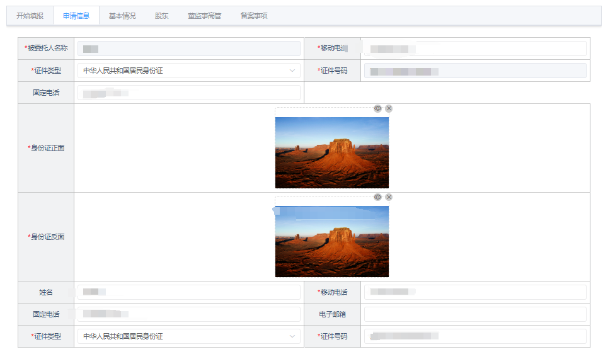Click the 身份证反面 uploaded thumbnail
This screenshot has width=603, height=364.
point(332,241)
